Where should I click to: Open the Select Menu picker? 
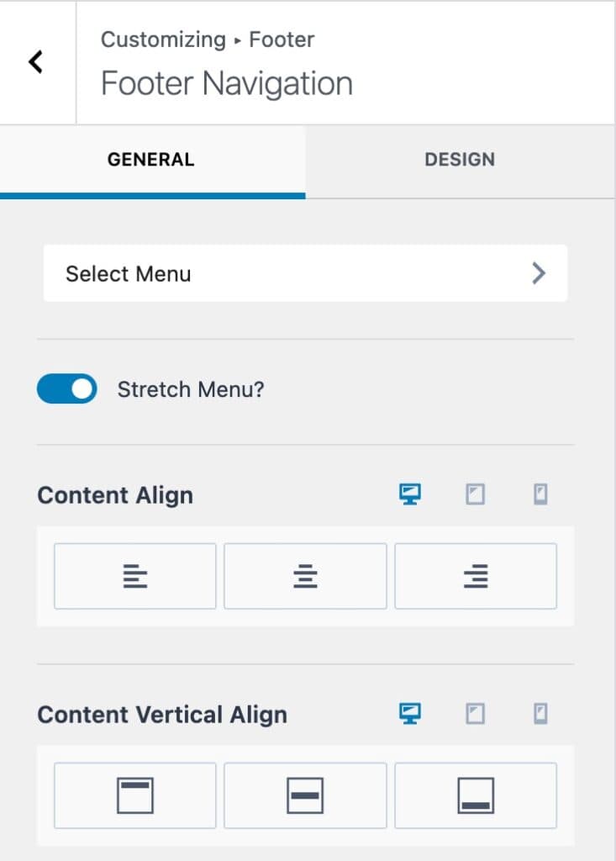pyautogui.click(x=252, y=272)
